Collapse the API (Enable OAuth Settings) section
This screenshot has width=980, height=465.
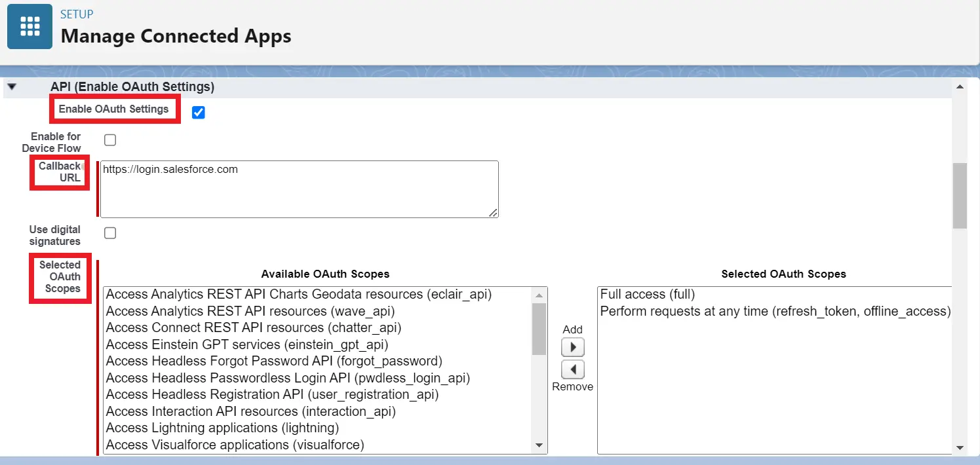pyautogui.click(x=11, y=86)
